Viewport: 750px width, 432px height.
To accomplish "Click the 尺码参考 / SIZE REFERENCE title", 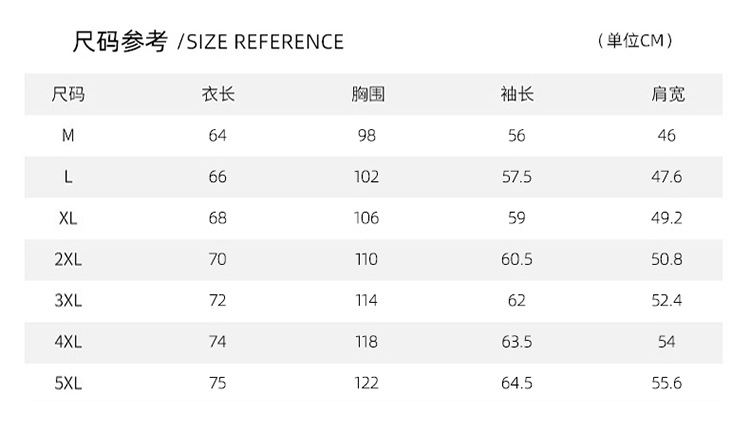I will [208, 41].
